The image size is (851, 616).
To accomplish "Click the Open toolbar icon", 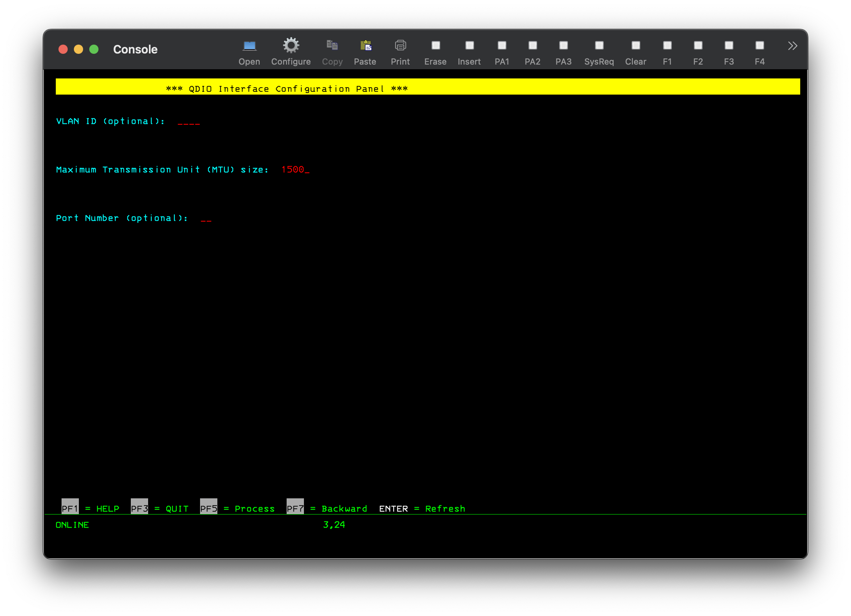I will point(249,52).
